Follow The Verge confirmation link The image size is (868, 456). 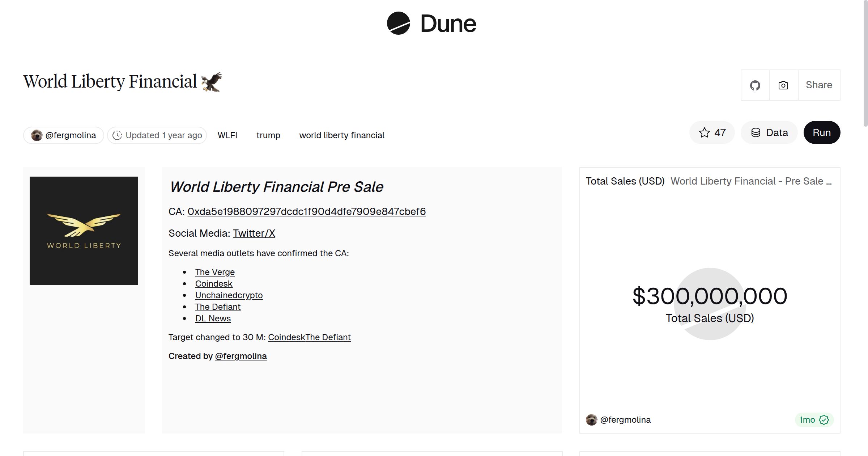tap(215, 272)
